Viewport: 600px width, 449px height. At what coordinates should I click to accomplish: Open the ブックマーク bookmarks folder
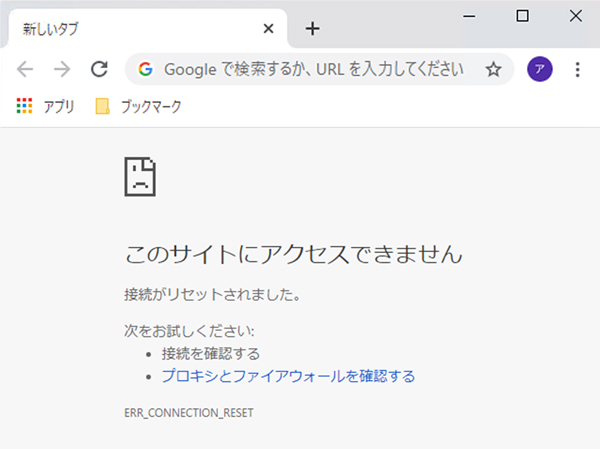pyautogui.click(x=138, y=106)
